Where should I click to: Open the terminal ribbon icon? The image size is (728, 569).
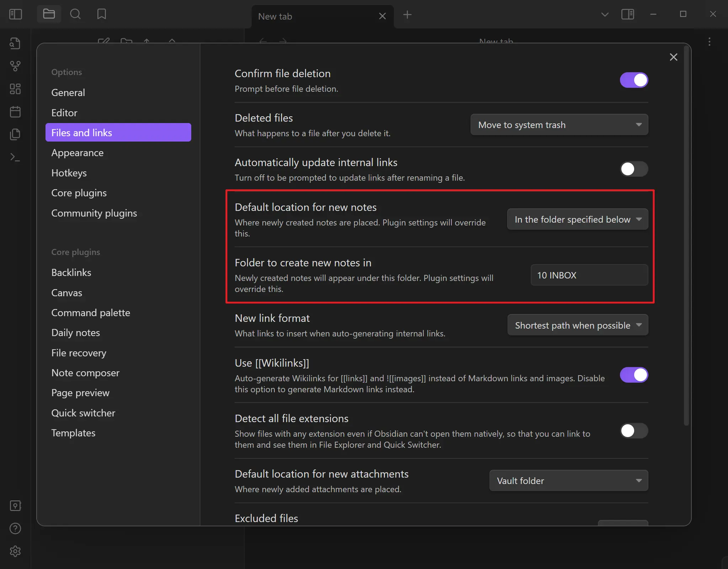click(16, 157)
